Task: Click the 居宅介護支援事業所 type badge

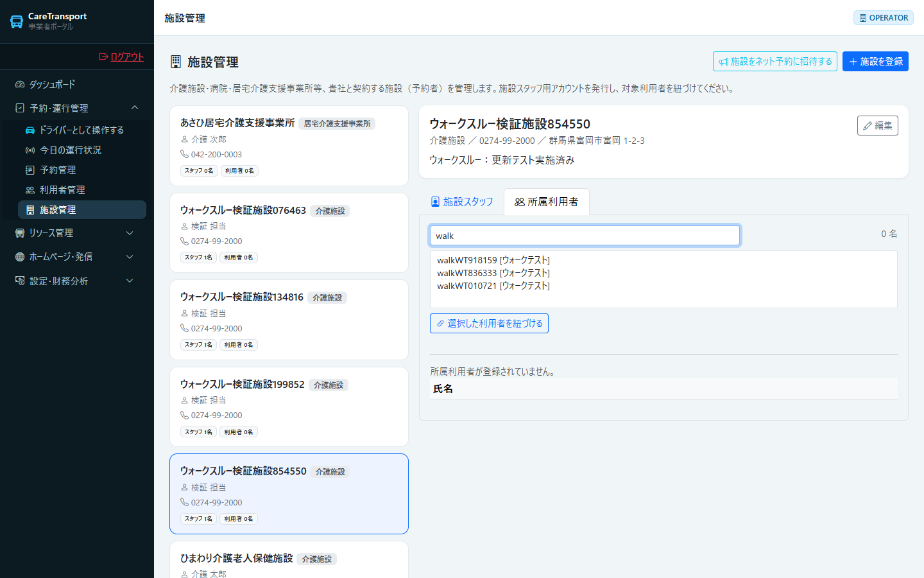Action: click(337, 124)
